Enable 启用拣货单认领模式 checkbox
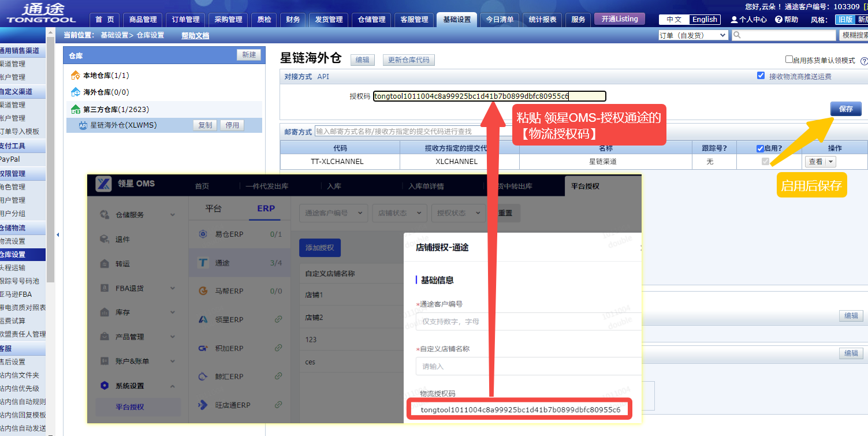 tap(789, 59)
